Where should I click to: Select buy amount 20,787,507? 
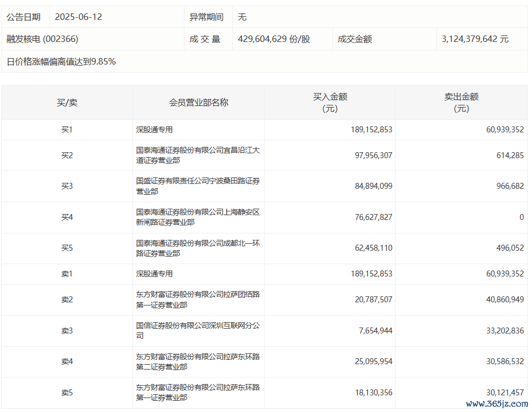[373, 300]
